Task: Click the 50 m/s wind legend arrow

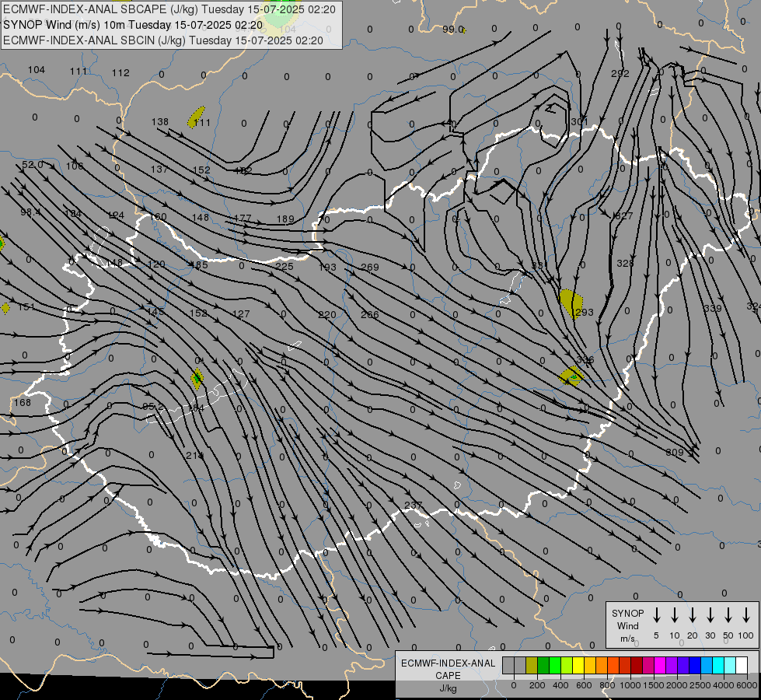Action: coord(728,615)
